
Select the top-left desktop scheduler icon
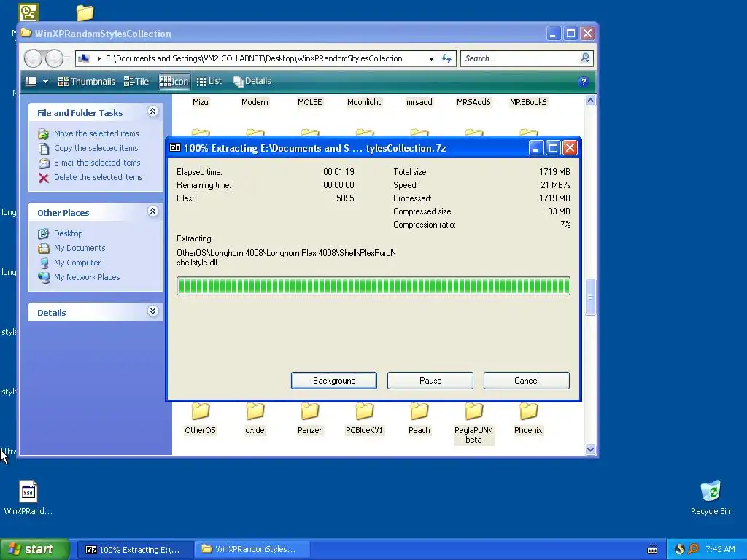click(28, 12)
